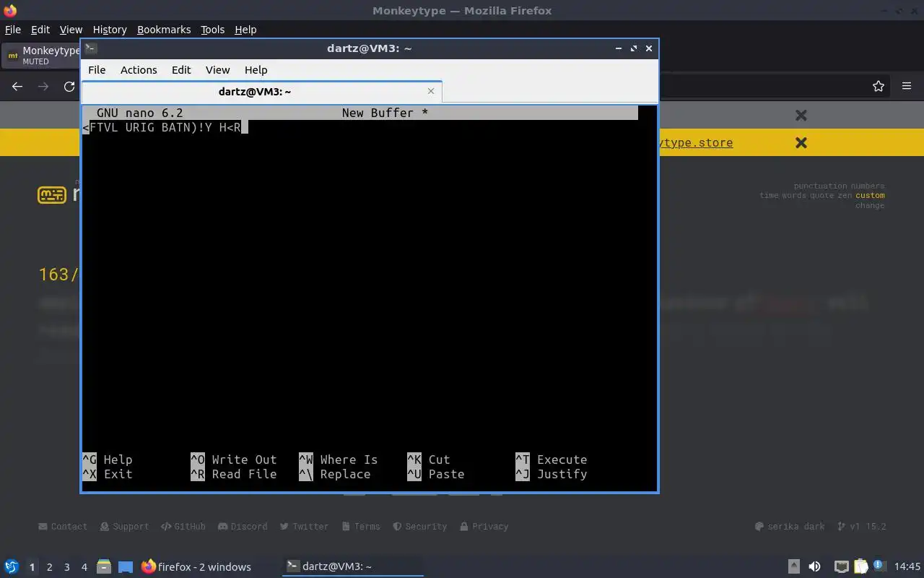
Task: Select custom mode in Monkeytype
Action: coord(870,195)
